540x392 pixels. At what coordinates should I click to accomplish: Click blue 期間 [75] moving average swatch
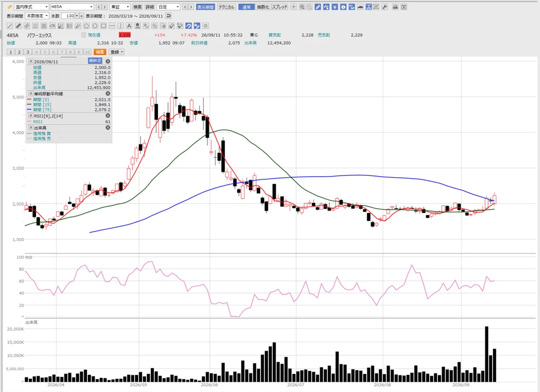(29, 109)
